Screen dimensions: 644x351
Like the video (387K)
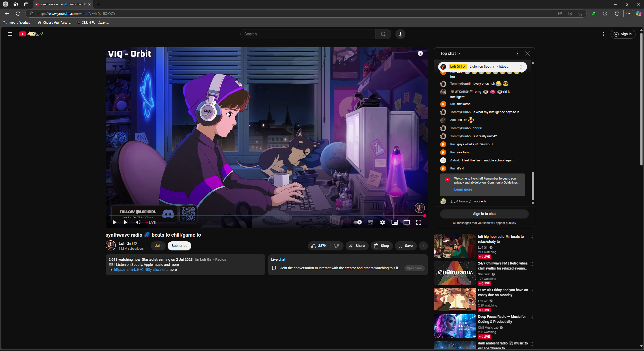coord(319,246)
